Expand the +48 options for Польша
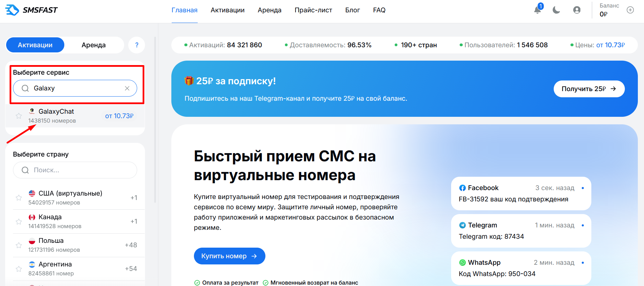Image resolution: width=644 pixels, height=286 pixels. [131, 245]
